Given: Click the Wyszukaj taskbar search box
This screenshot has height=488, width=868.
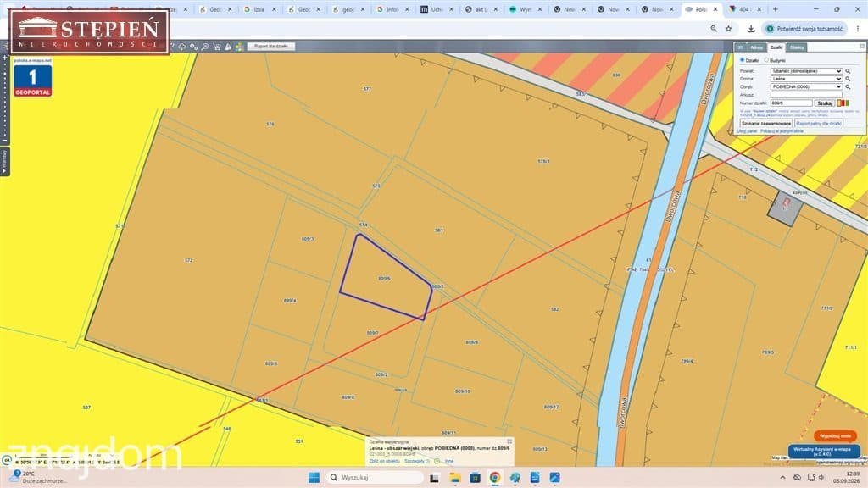Looking at the screenshot, I should [x=374, y=478].
